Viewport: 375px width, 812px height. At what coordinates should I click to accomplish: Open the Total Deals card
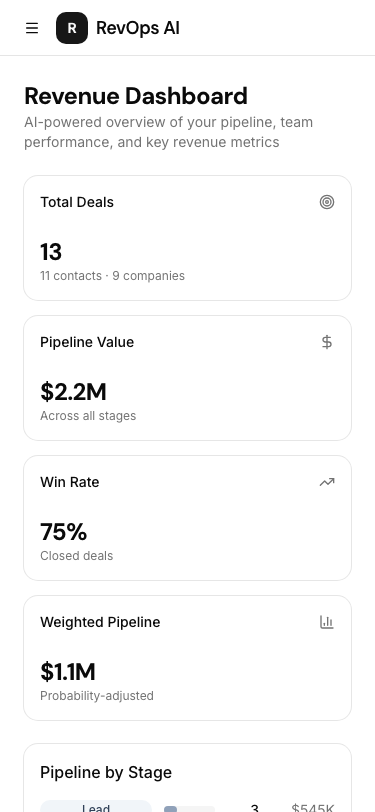tap(188, 238)
